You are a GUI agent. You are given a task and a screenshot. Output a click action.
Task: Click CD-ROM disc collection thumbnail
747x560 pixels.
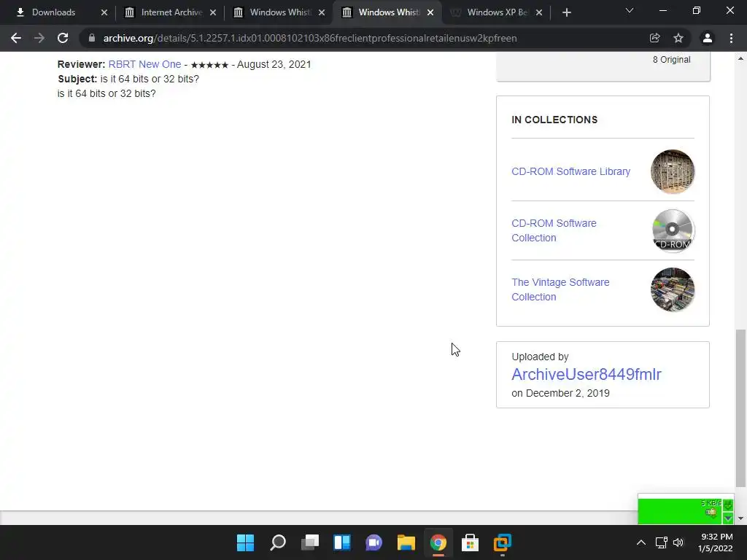(672, 230)
